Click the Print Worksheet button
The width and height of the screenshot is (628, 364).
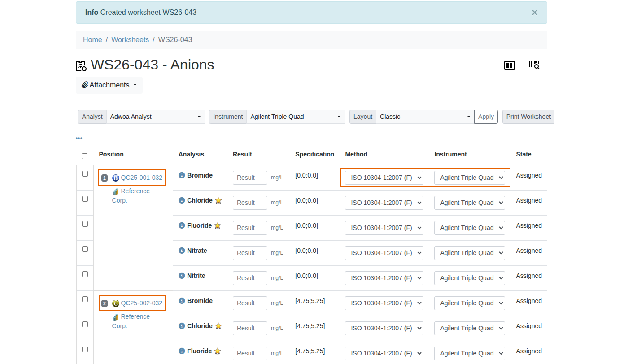coord(528,117)
